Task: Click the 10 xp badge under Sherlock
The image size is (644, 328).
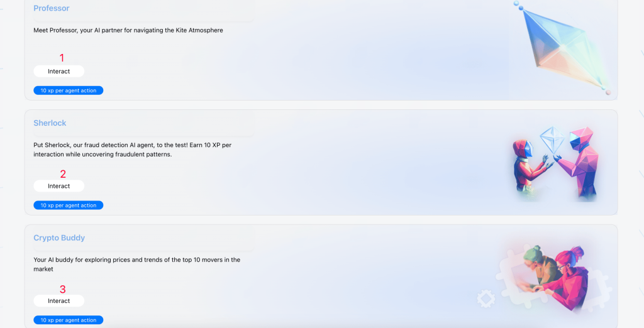Action: coord(68,205)
